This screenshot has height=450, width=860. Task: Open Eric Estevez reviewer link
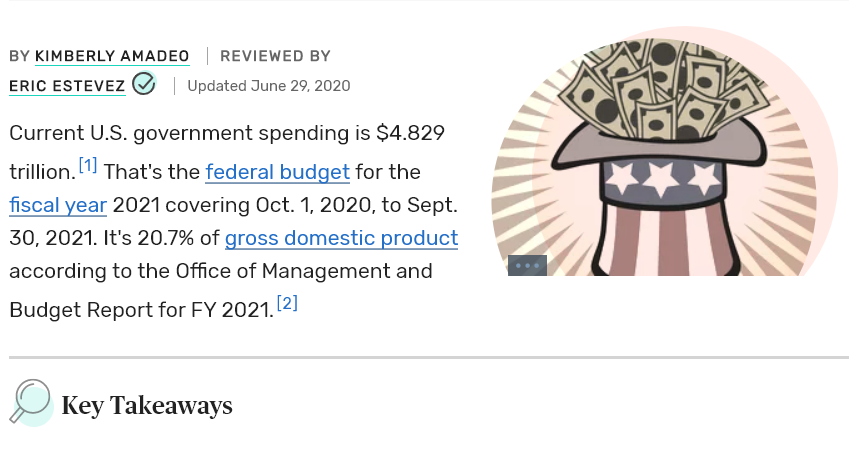pyautogui.click(x=67, y=86)
